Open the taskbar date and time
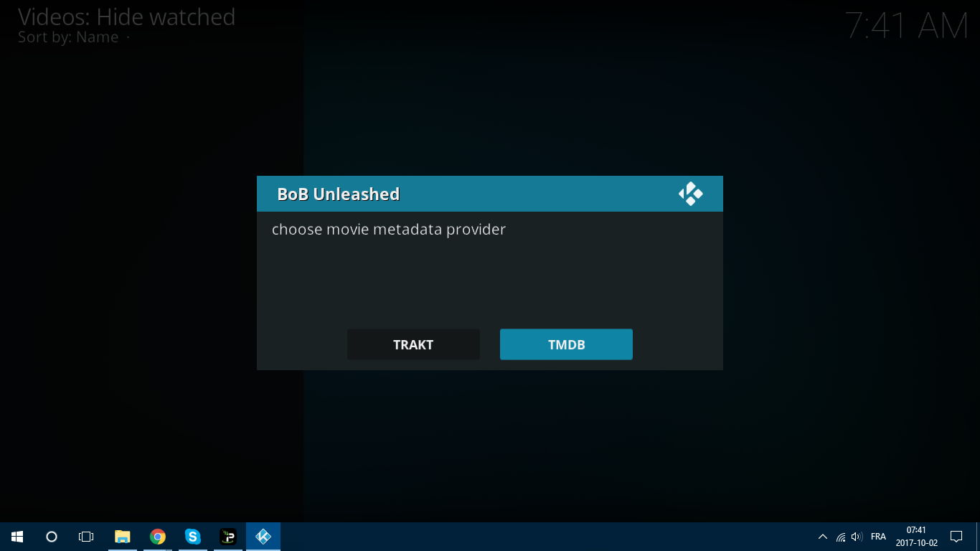The width and height of the screenshot is (980, 551). point(916,537)
